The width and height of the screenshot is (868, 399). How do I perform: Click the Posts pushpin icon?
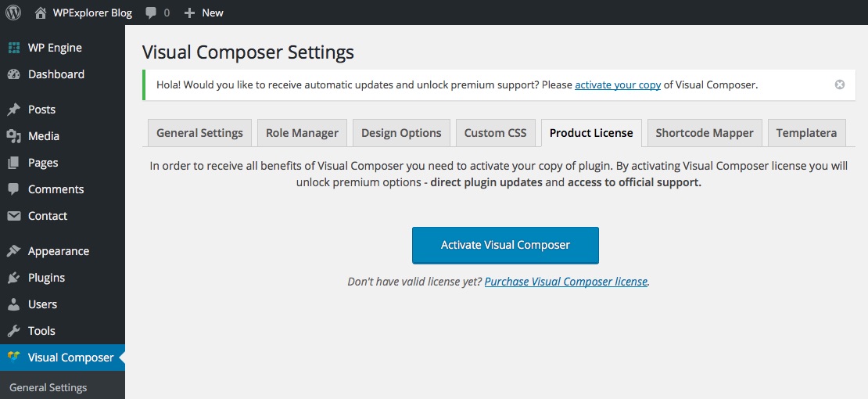[x=14, y=110]
